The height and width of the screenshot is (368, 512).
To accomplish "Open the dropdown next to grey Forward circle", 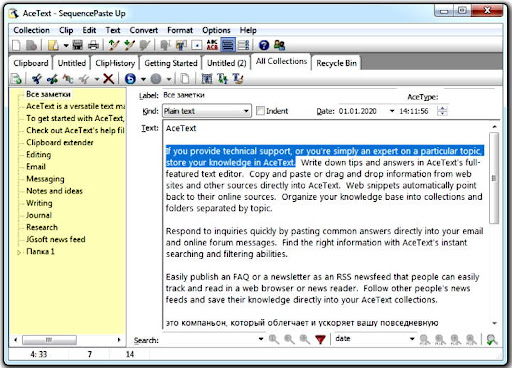I will click(x=169, y=79).
